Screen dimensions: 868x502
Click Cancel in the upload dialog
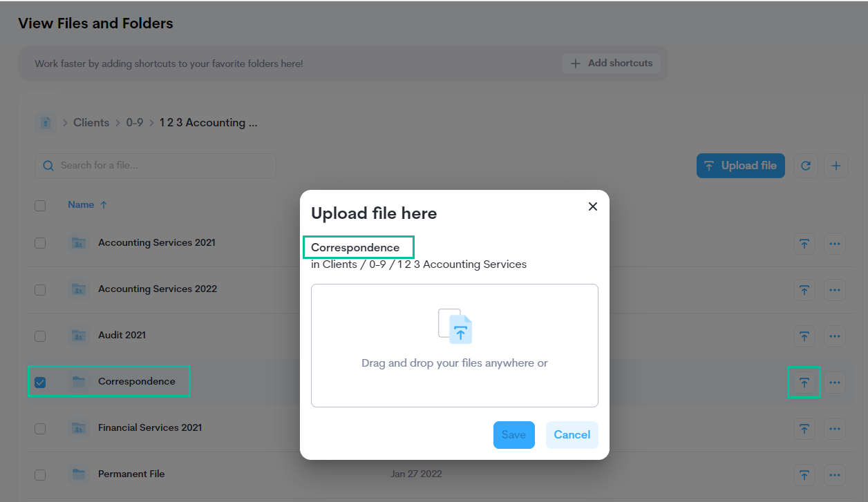(x=572, y=435)
